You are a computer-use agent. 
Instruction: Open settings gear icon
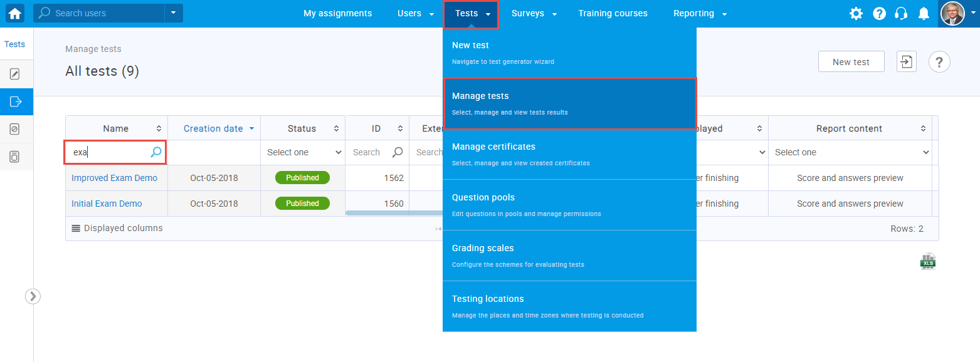pos(856,14)
